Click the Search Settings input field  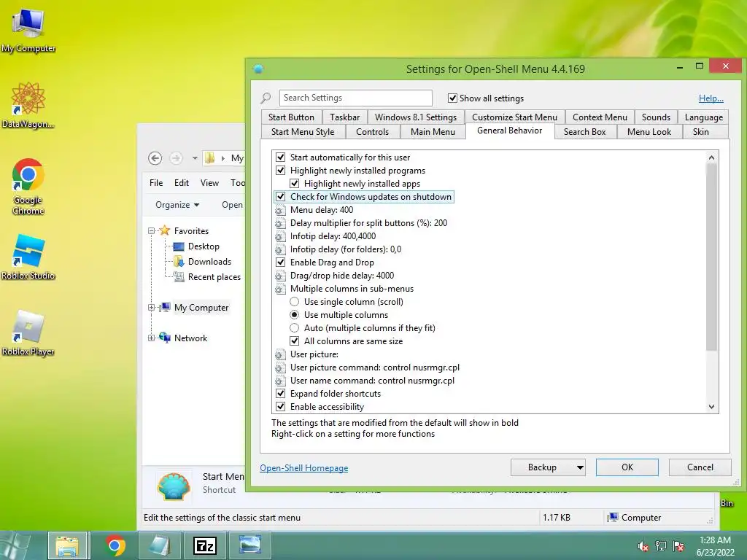(356, 98)
